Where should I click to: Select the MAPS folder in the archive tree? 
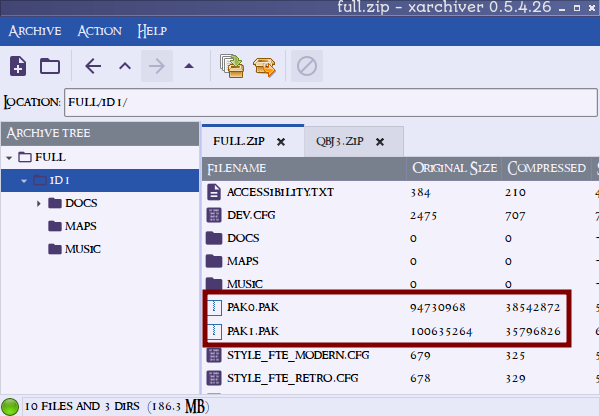(80, 226)
